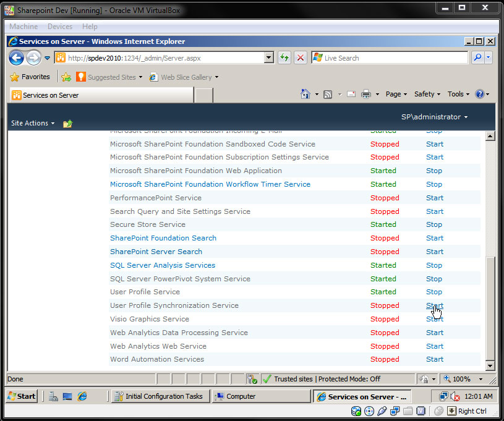Screen dimensions: 504x421
Task: Click the muted volume tray icon
Action: coord(455,396)
